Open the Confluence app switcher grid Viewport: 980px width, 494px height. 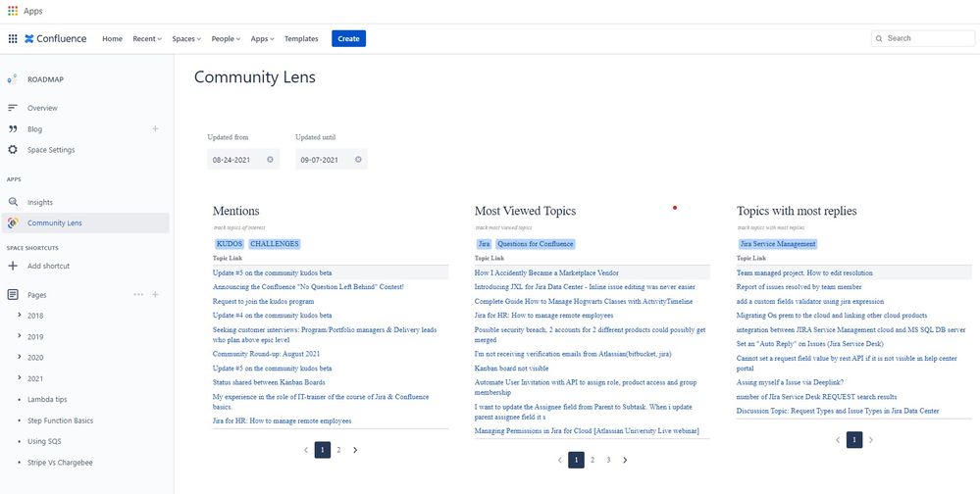13,39
